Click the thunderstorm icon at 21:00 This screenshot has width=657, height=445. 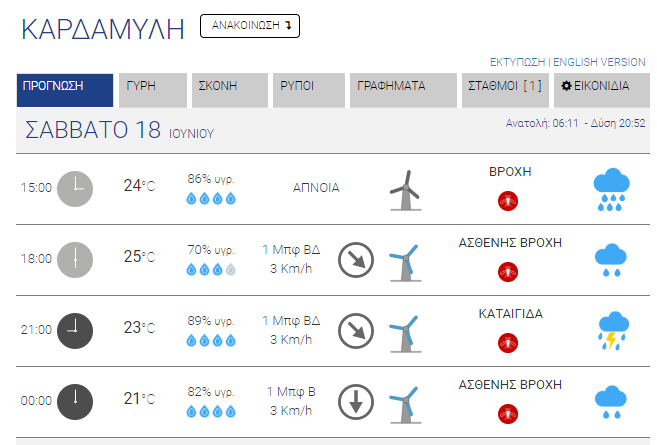[x=613, y=331]
